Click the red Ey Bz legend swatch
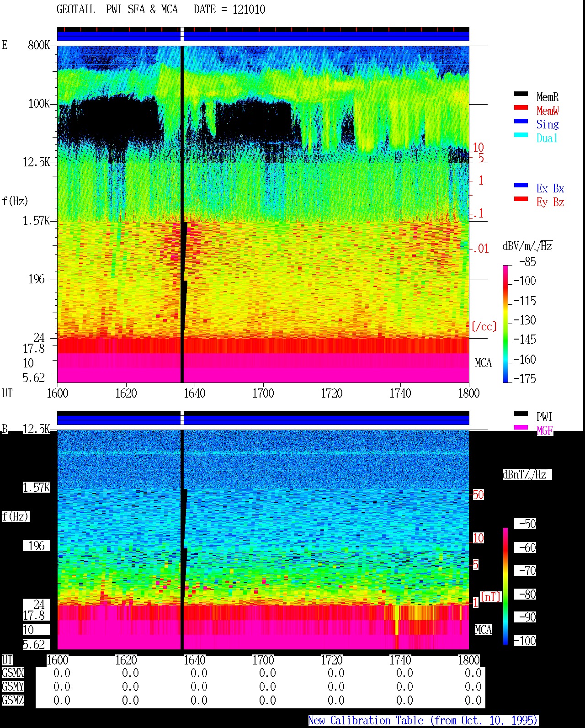The image size is (585, 728). point(521,199)
